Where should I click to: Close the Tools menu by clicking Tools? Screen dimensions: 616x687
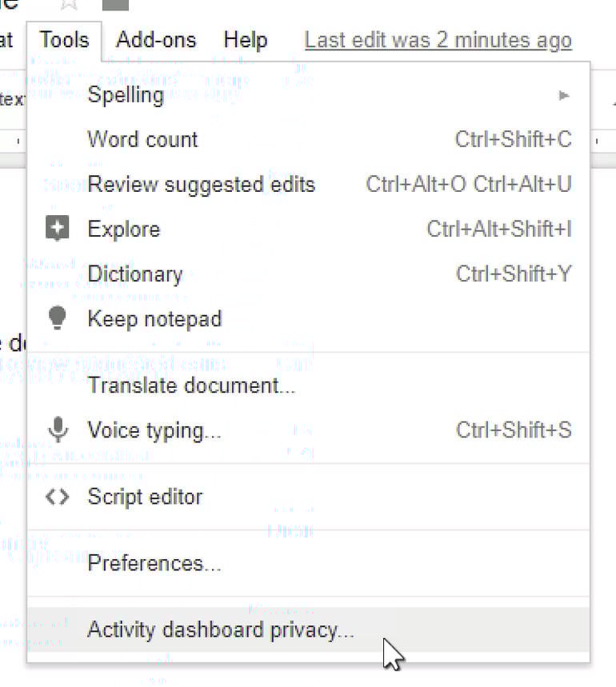click(64, 40)
